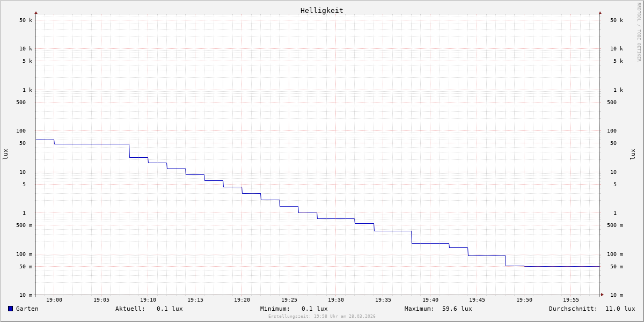
Task: Click the 19:00 time axis label
Action: coord(54,300)
